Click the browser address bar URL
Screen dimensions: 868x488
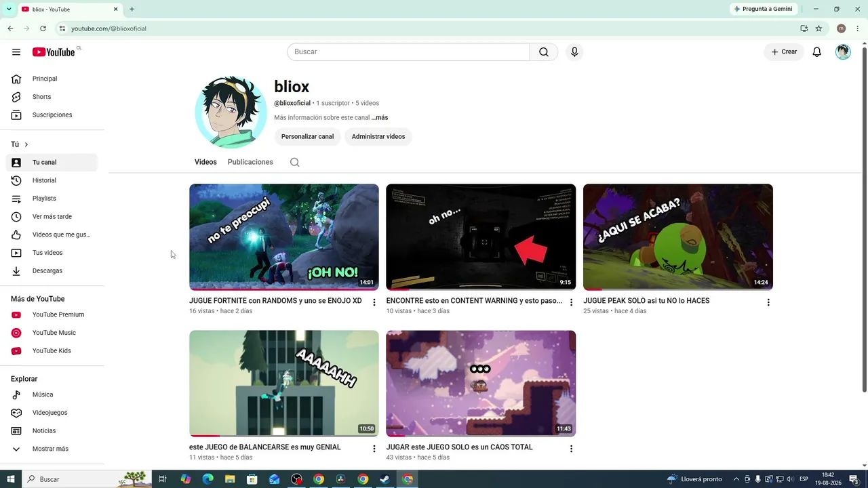coord(108,28)
